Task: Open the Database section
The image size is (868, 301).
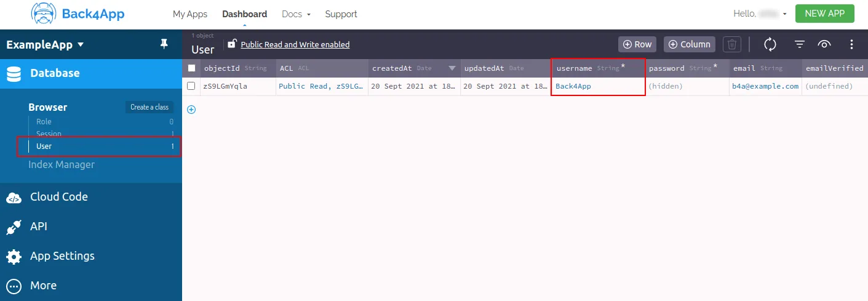Action: point(91,73)
